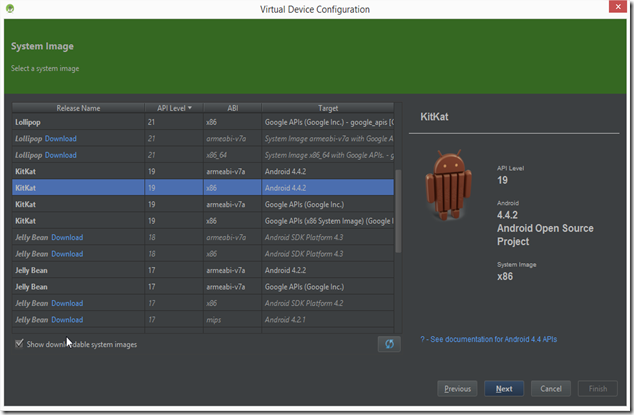Download Jelly Bean API 18 x86 image
Viewport: 634px width, 415px height.
[67, 254]
